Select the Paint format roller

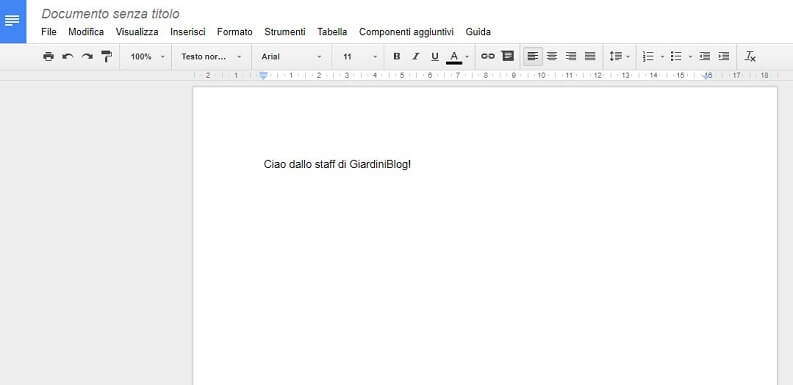coord(106,57)
